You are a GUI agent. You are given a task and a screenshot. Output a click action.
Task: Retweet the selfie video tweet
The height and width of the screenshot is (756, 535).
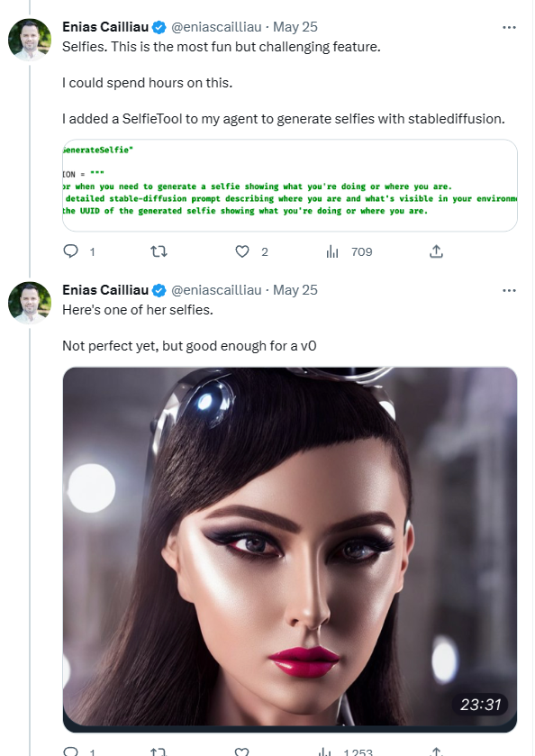(x=159, y=751)
